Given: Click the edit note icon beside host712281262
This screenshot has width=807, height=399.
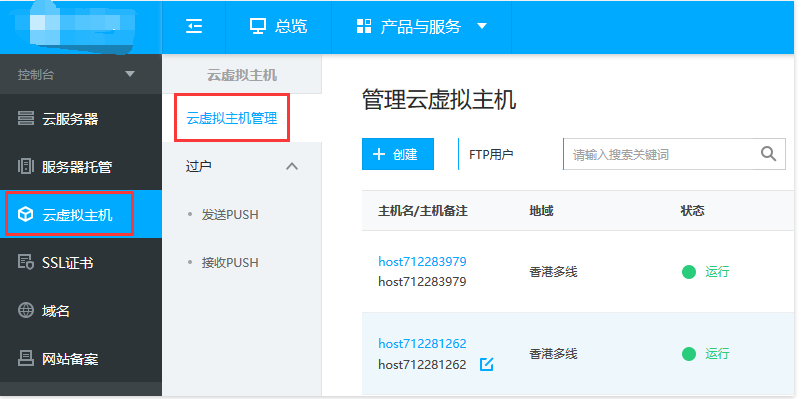Looking at the screenshot, I should click(x=486, y=365).
